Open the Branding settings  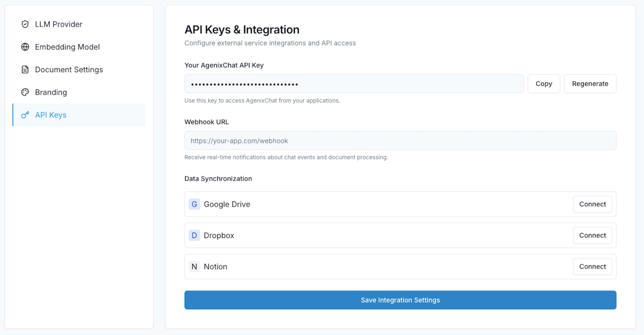coord(51,92)
